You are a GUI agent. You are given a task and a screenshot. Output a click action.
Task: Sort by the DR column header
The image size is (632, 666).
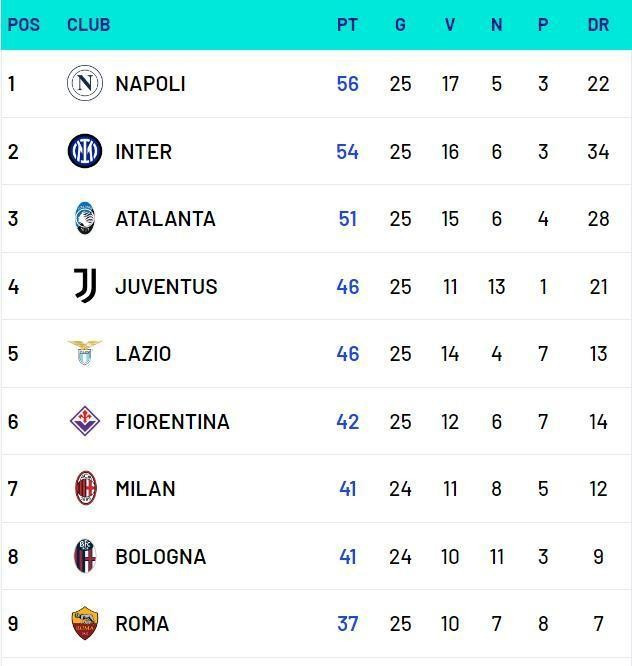(x=598, y=25)
